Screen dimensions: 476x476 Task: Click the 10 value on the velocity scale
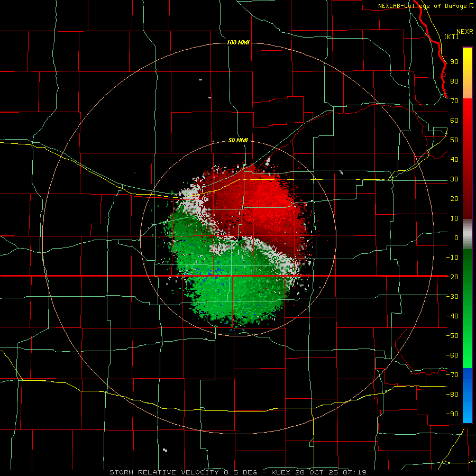454,218
